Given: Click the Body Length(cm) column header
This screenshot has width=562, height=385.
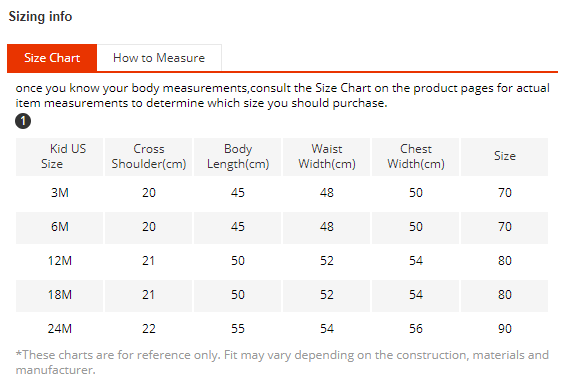Looking at the screenshot, I should pyautogui.click(x=238, y=157).
